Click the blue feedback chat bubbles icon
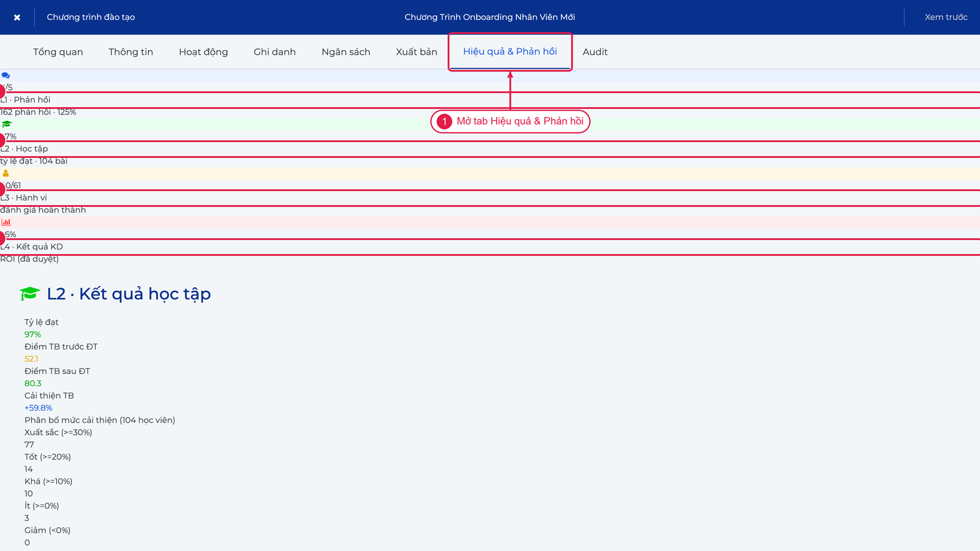Viewport: 980px width, 551px height. pos(6,75)
